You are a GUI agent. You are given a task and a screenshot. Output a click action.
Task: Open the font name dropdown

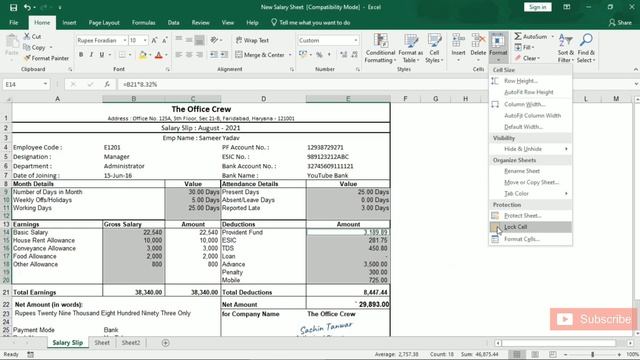click(x=124, y=40)
